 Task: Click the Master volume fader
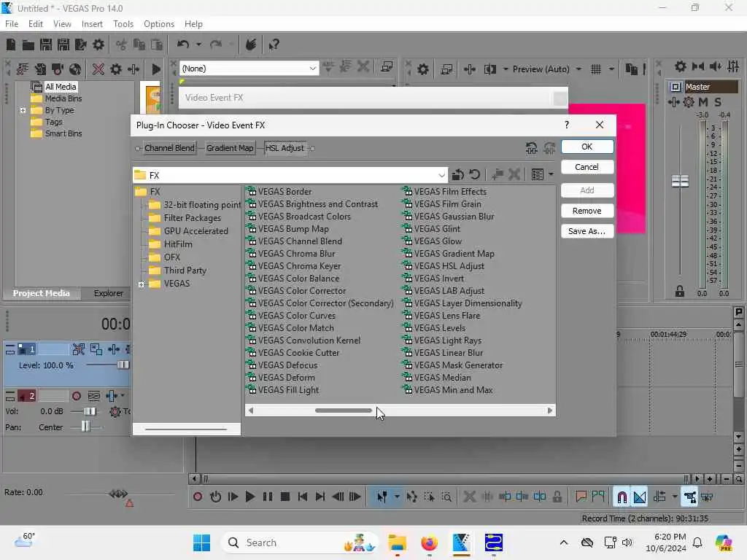pyautogui.click(x=680, y=181)
